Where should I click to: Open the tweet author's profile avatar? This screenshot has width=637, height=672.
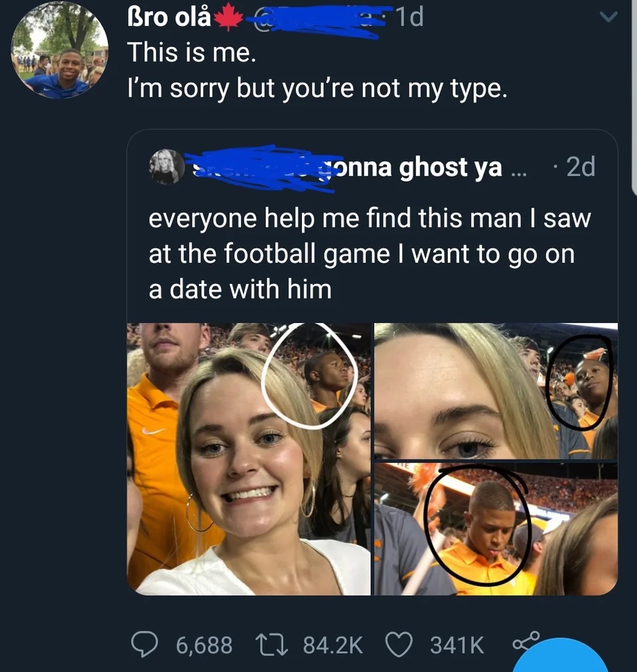60,50
